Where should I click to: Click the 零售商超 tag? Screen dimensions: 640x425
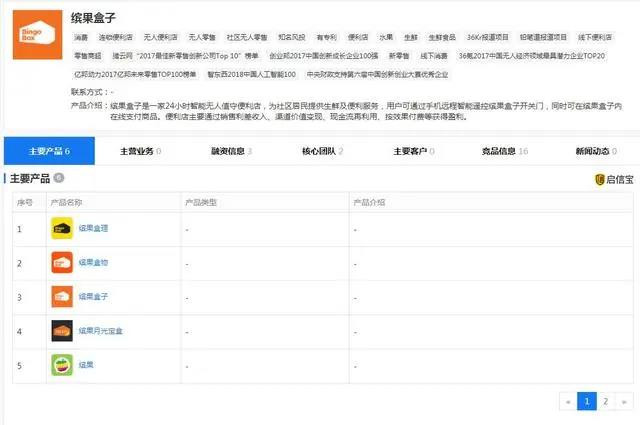pos(88,56)
